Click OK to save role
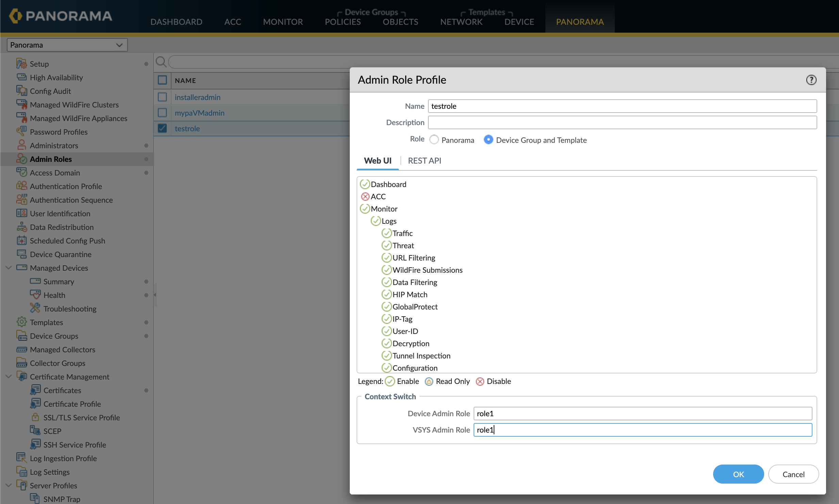 738,474
